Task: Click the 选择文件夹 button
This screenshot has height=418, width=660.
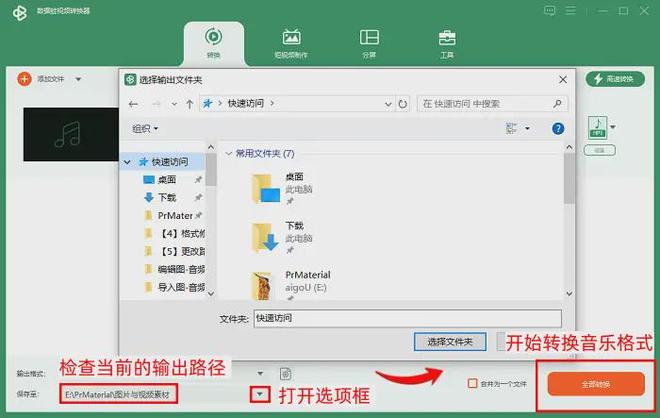Action: coord(449,342)
